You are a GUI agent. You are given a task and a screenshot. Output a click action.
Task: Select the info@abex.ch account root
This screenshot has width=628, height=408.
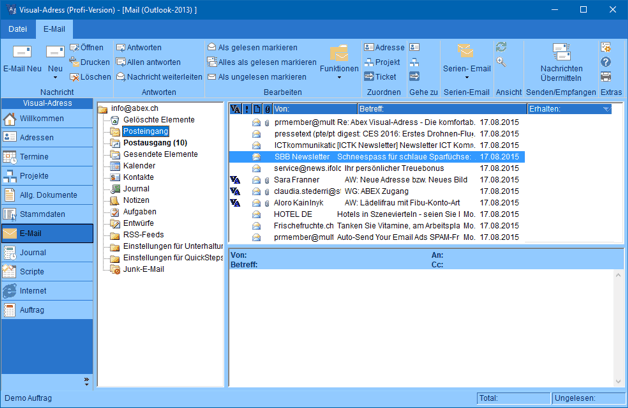(x=135, y=108)
